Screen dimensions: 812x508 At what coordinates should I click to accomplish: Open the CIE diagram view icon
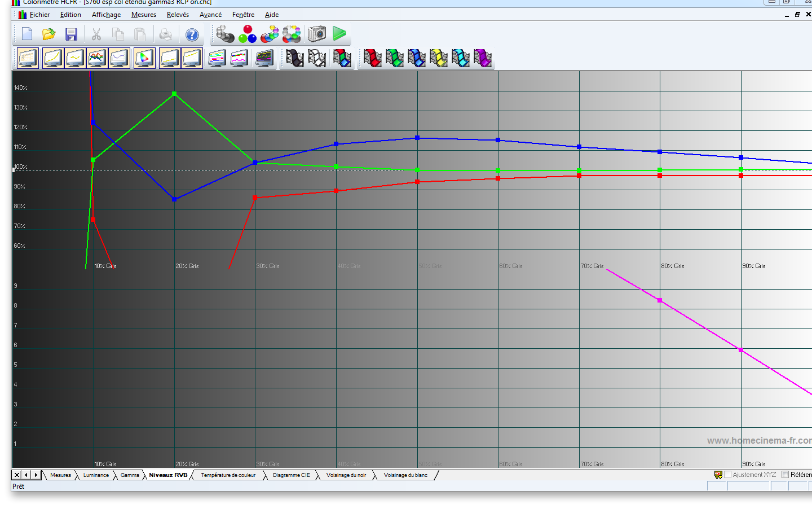point(144,58)
